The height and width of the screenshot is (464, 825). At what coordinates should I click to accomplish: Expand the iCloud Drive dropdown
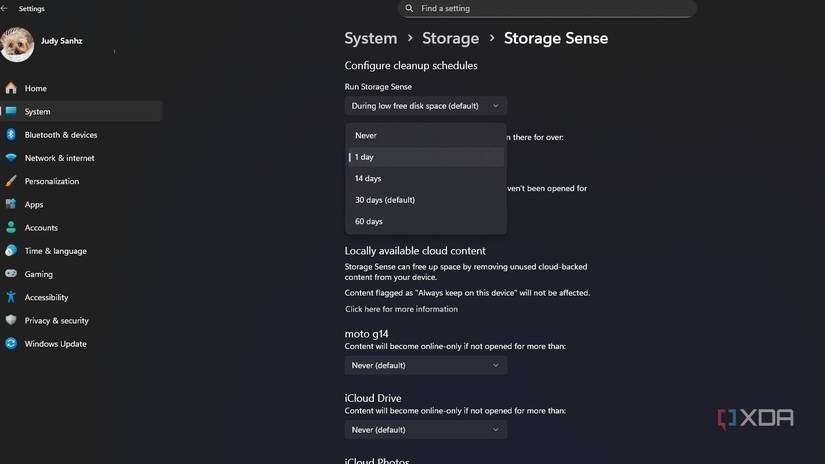(425, 430)
